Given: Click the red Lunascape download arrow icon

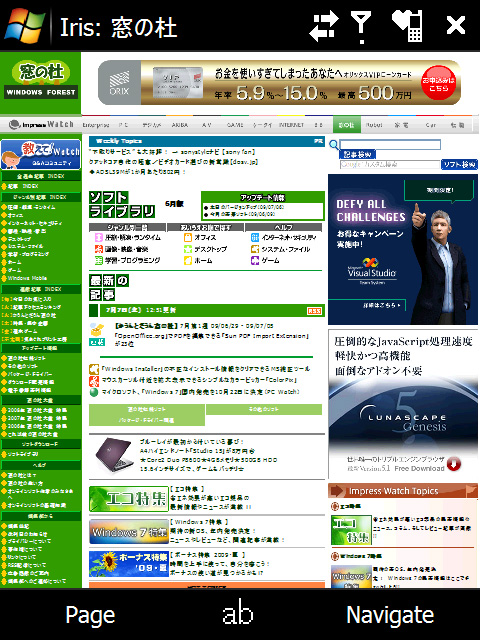Looking at the screenshot, I should (x=454, y=464).
